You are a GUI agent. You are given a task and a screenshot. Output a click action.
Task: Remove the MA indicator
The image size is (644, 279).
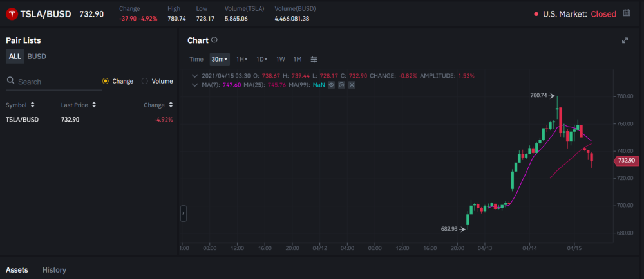[352, 85]
